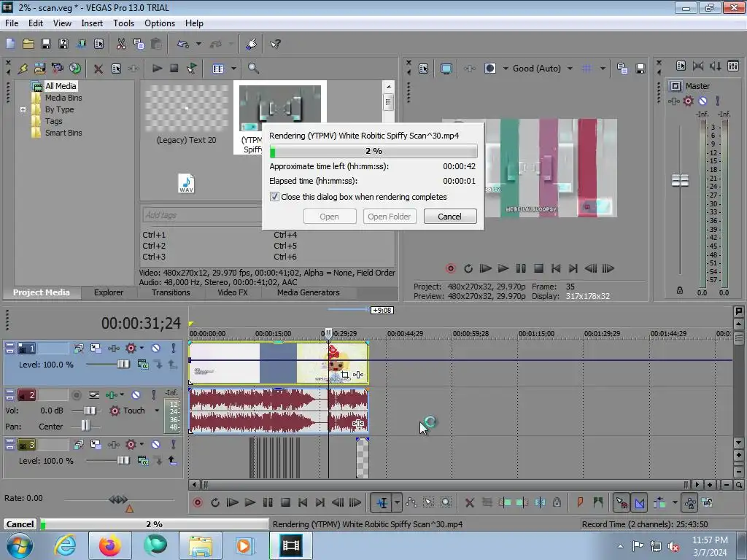Adjust audio track 2 Vol slider
Viewport: 747px width, 560px height.
(89, 411)
